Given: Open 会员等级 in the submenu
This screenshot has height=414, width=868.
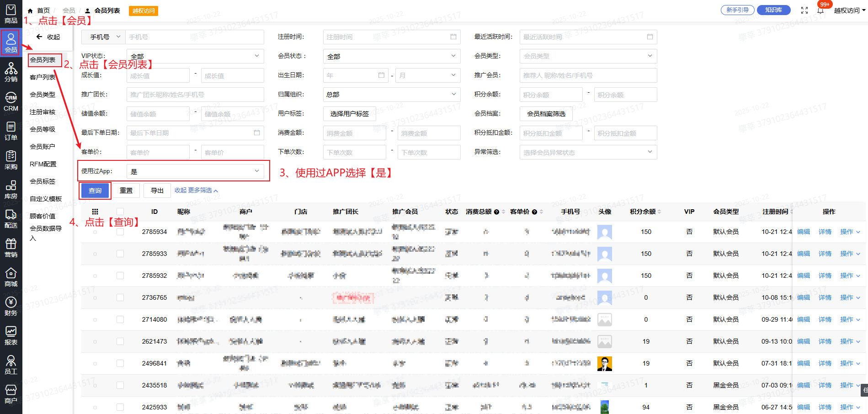Looking at the screenshot, I should (x=43, y=129).
